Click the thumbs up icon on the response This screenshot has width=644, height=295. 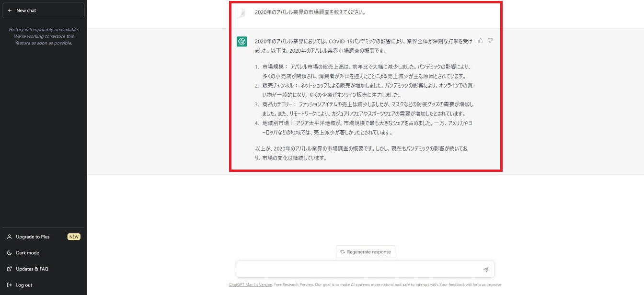(481, 41)
